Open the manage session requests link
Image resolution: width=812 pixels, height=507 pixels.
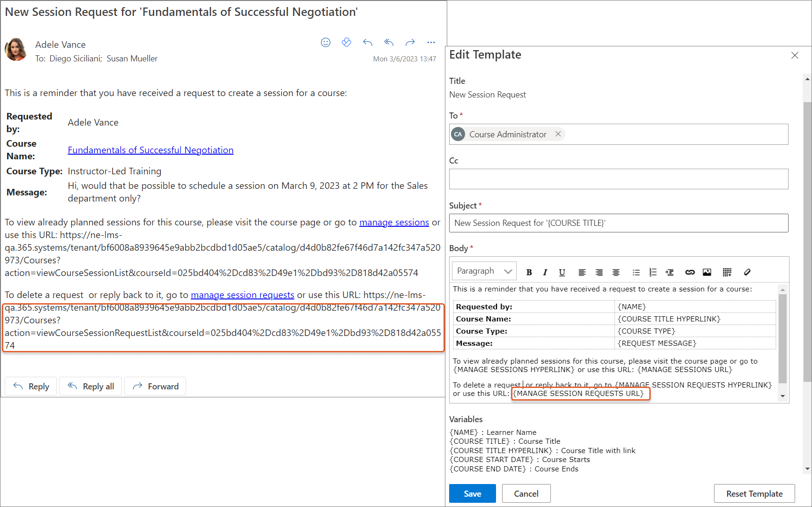click(x=242, y=295)
